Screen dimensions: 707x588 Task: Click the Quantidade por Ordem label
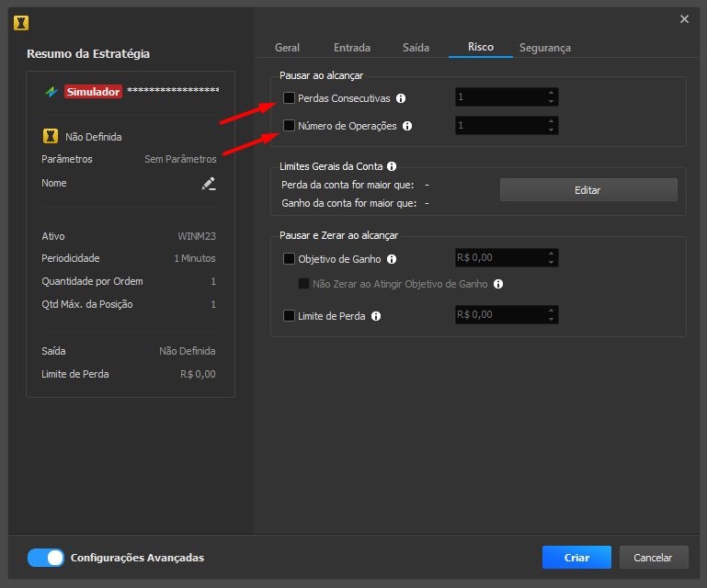[93, 281]
